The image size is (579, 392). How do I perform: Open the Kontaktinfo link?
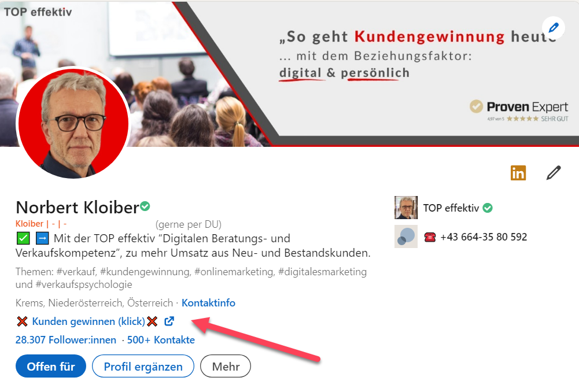click(208, 303)
